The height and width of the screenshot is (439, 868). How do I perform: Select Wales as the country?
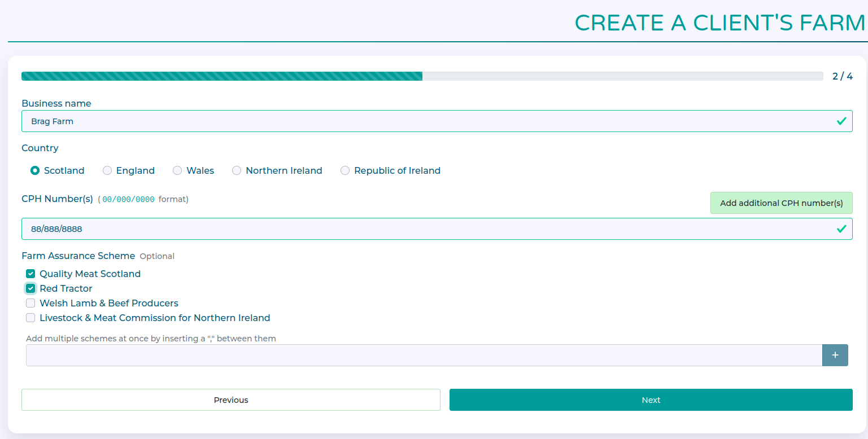[177, 171]
